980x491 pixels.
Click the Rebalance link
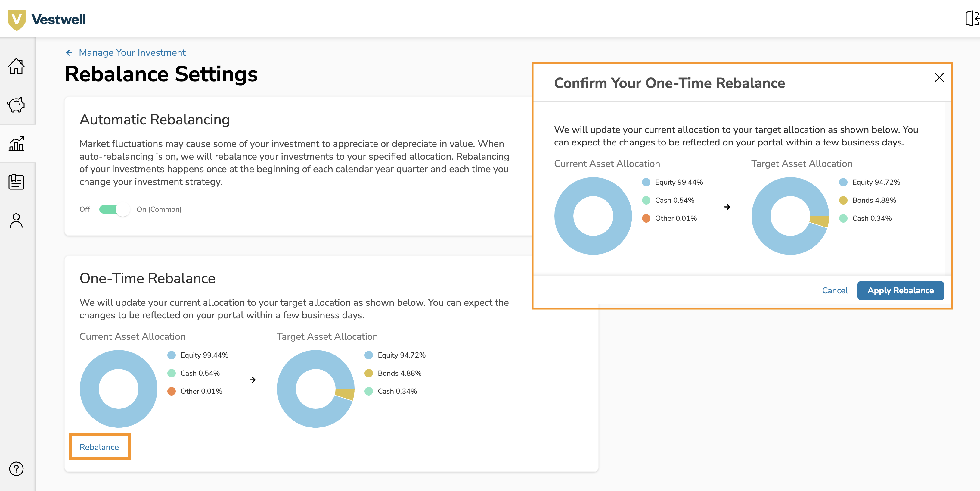[x=99, y=447]
